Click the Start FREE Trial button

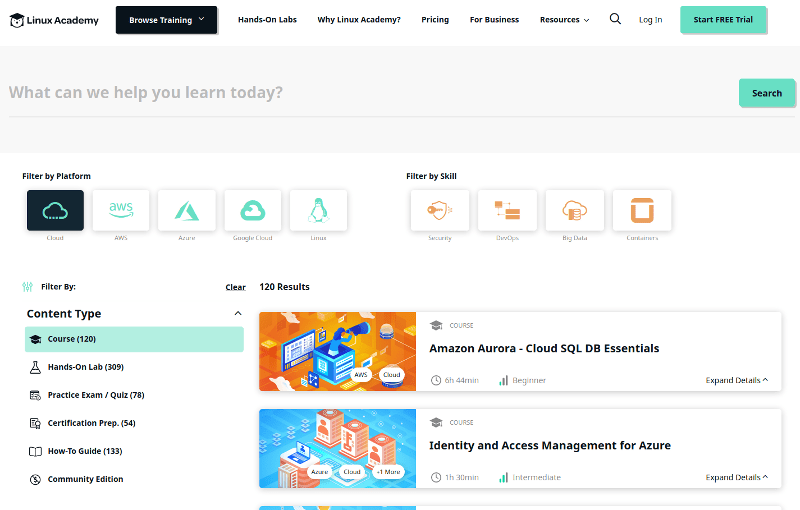point(723,20)
